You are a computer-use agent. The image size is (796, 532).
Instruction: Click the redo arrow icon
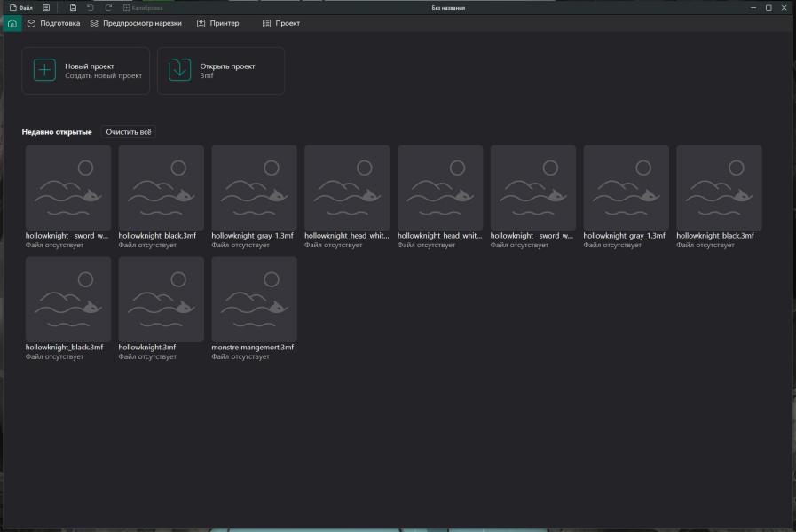click(108, 7)
